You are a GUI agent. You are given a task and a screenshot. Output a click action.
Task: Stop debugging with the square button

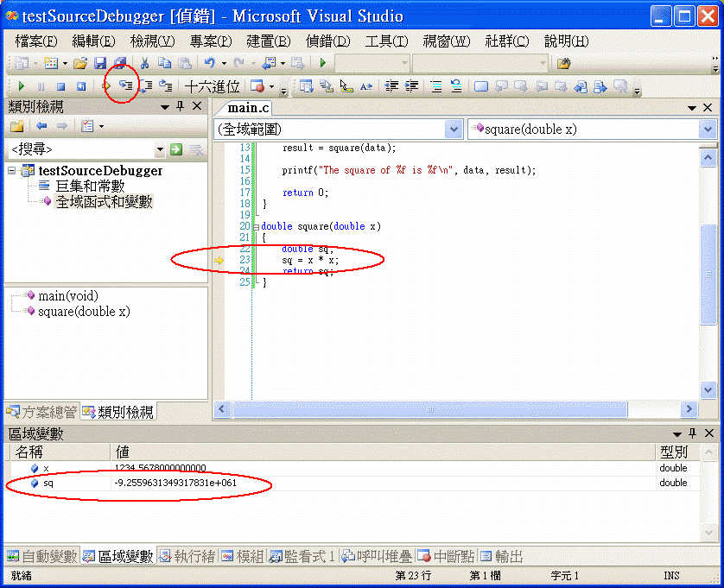[x=61, y=86]
